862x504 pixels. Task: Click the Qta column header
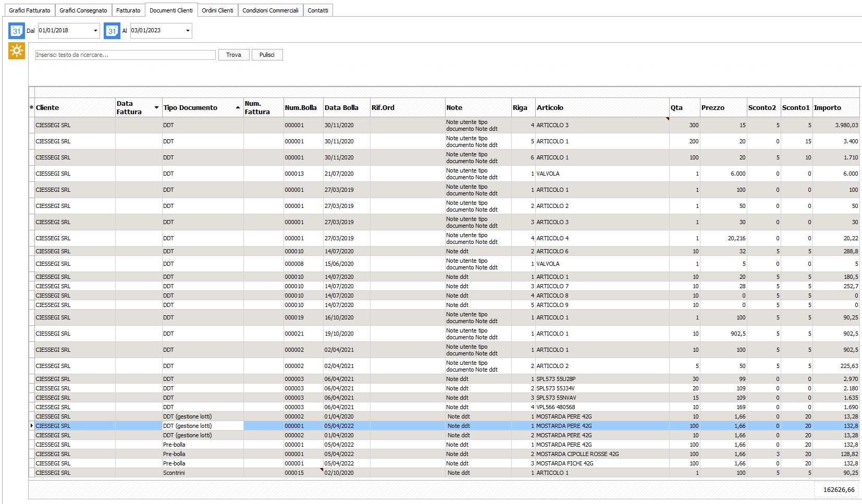pyautogui.click(x=685, y=107)
